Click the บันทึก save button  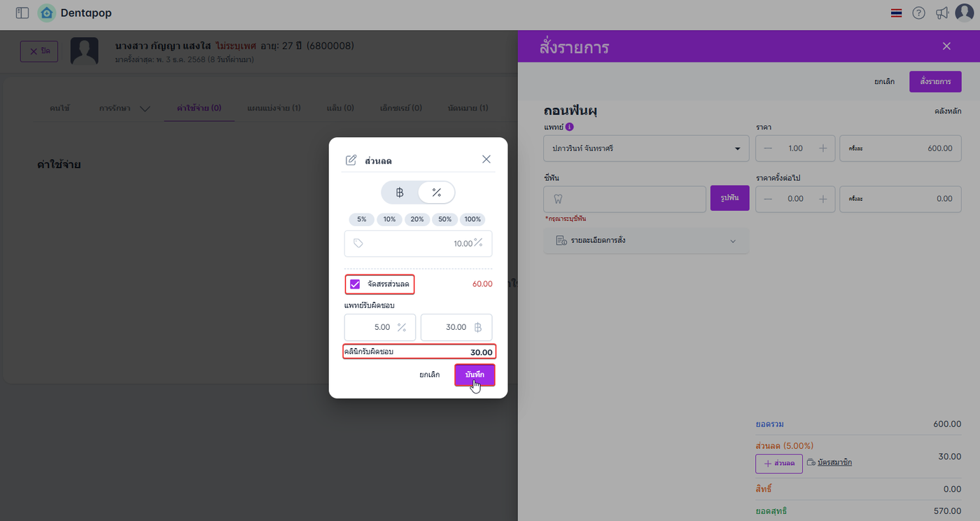point(475,375)
